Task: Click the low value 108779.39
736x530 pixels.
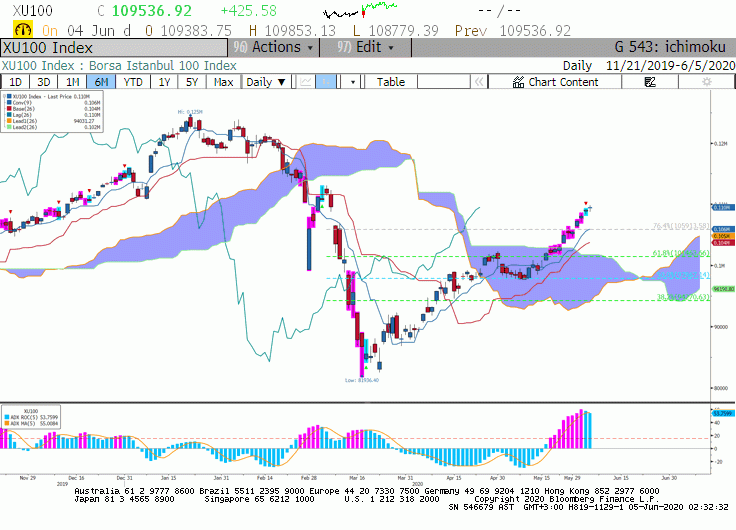Action: point(404,31)
